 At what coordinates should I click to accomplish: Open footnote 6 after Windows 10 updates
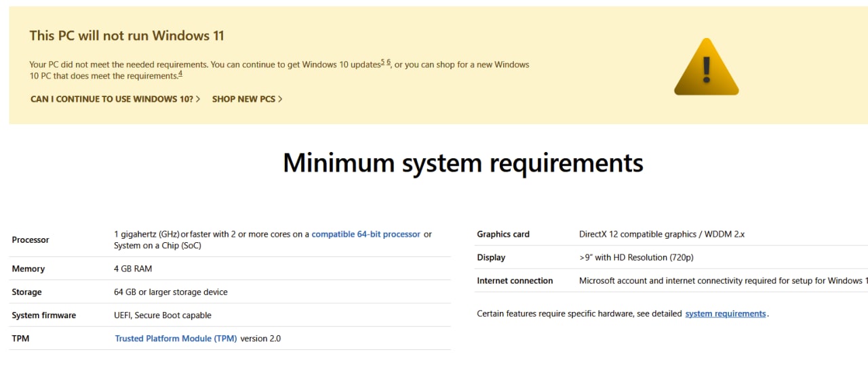pos(389,62)
